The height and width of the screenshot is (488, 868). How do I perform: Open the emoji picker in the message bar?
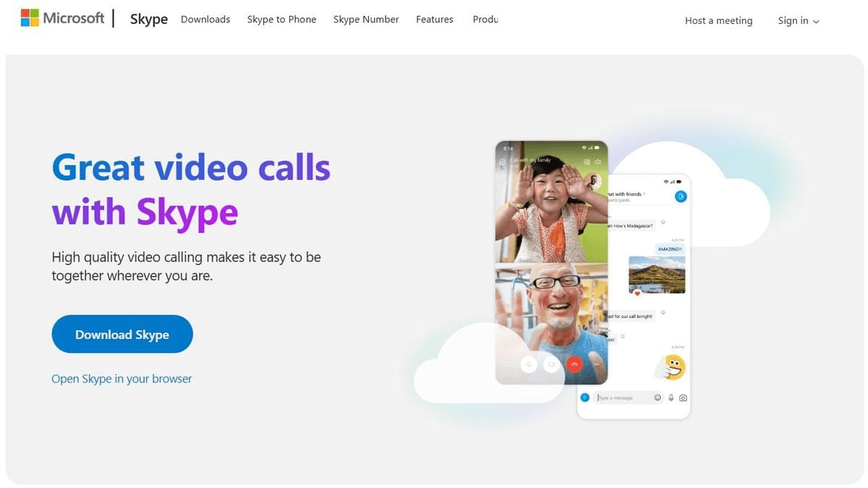coord(658,398)
